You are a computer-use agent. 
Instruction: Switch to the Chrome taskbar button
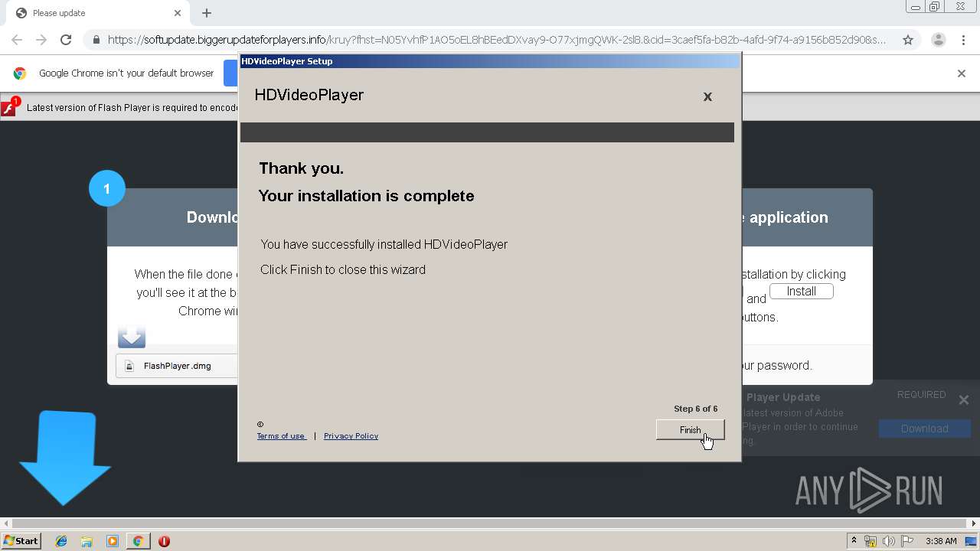coord(138,541)
